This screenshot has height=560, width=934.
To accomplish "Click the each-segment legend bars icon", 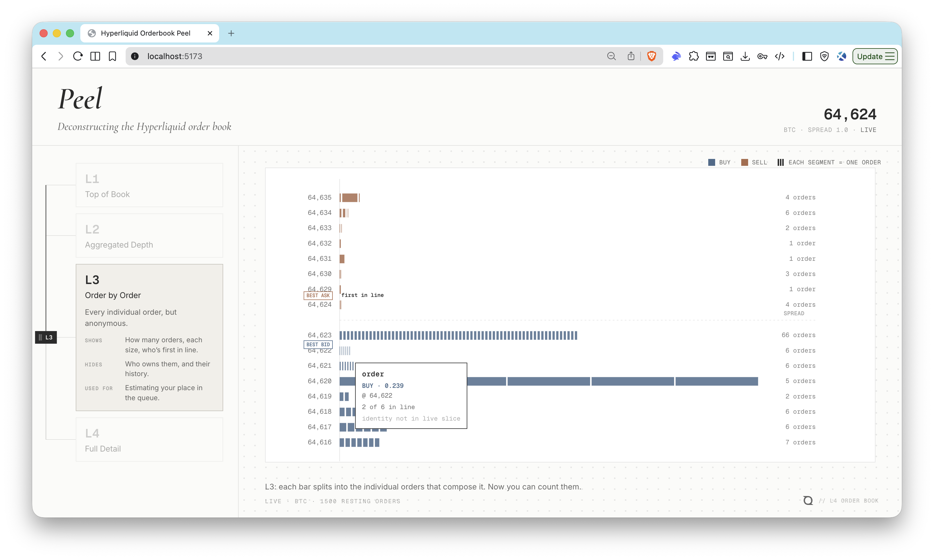I will (781, 162).
